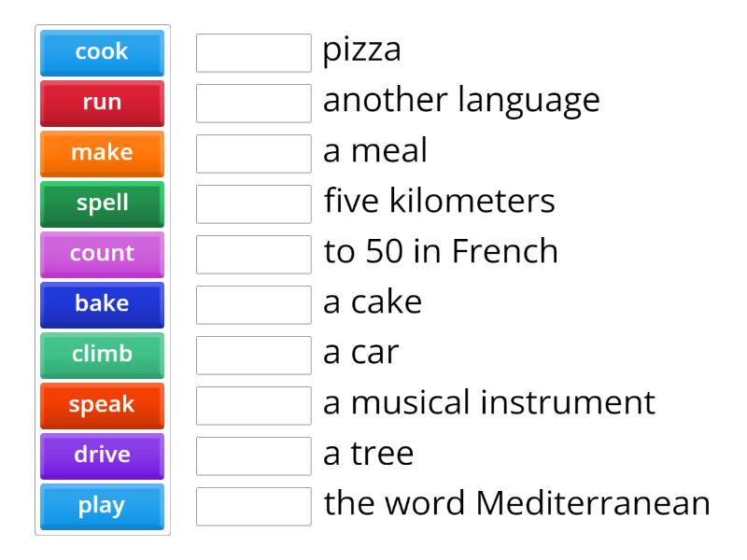Select the blue 'play' tile

tap(102, 506)
